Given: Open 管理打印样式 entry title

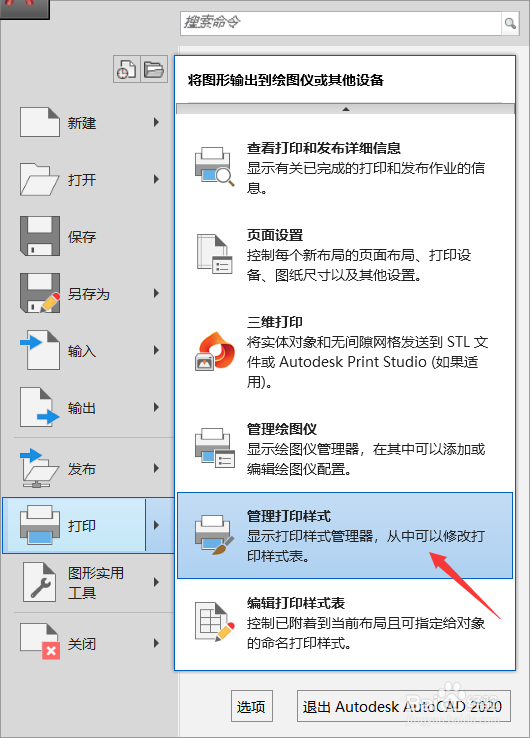Looking at the screenshot, I should click(289, 516).
